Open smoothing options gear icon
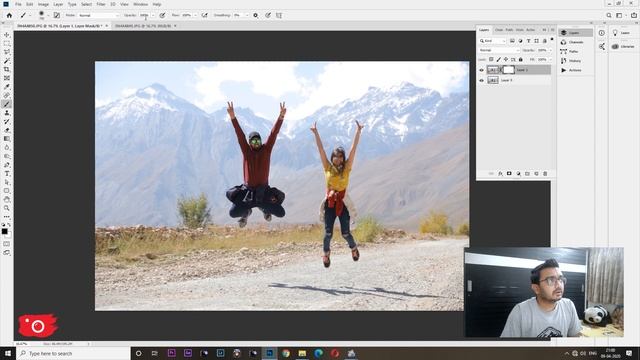This screenshot has width=640, height=360. 256,15
